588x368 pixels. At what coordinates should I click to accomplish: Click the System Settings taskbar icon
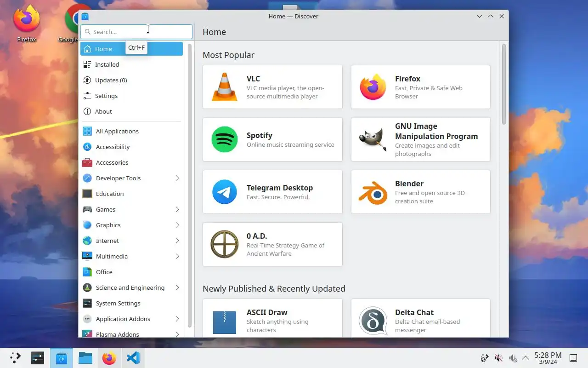(x=38, y=358)
